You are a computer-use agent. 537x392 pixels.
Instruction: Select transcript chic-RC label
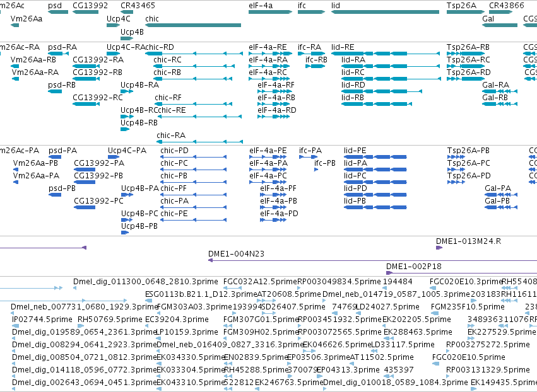(x=167, y=59)
